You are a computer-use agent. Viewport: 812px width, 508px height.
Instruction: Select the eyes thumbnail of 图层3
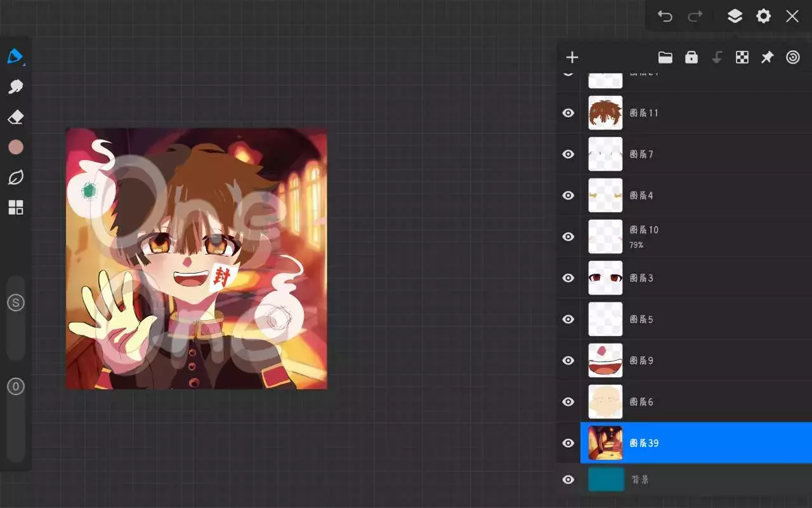[x=605, y=278]
